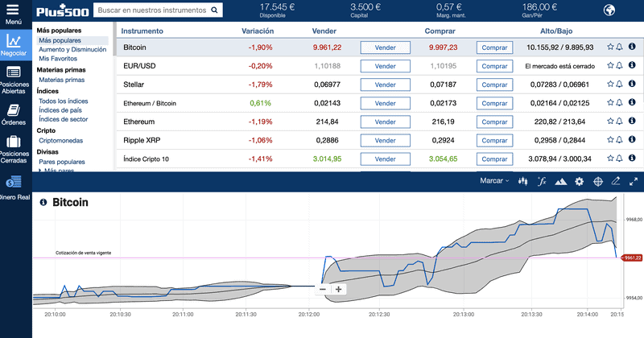Click Vender button for Ripple XRP
644x338 pixels.
(x=386, y=141)
